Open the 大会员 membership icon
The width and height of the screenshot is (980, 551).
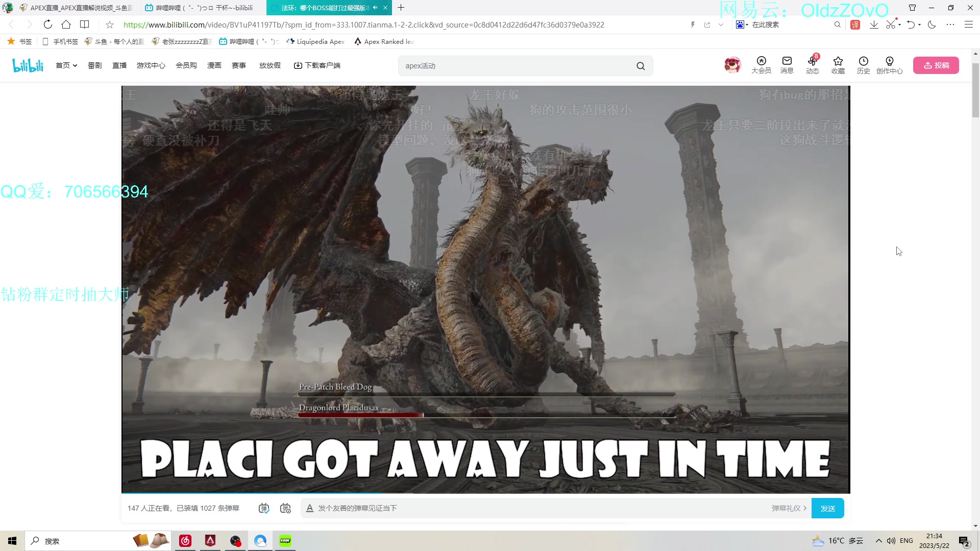pos(761,65)
